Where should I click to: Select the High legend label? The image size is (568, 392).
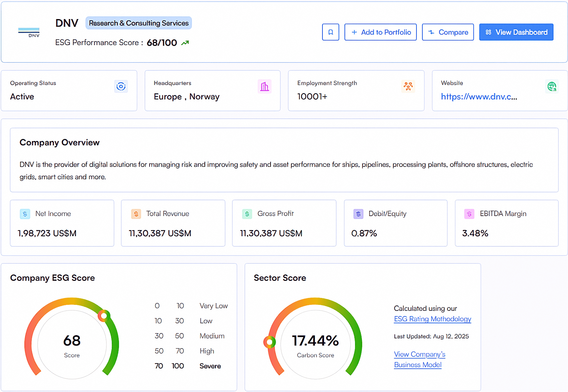[207, 351]
